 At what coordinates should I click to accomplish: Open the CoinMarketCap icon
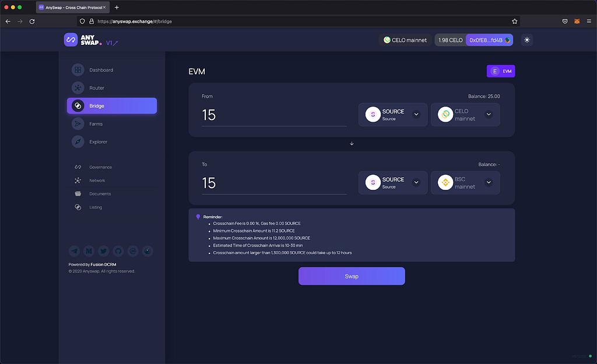click(x=133, y=251)
